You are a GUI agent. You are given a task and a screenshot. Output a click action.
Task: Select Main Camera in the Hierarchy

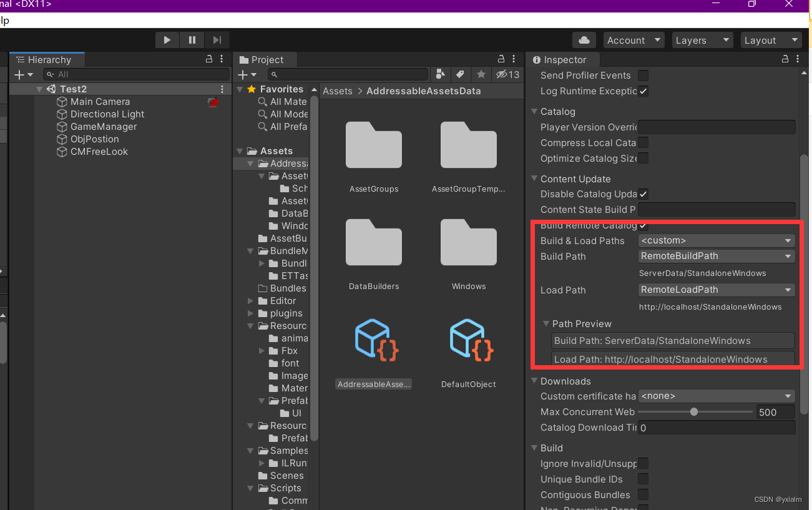point(100,102)
